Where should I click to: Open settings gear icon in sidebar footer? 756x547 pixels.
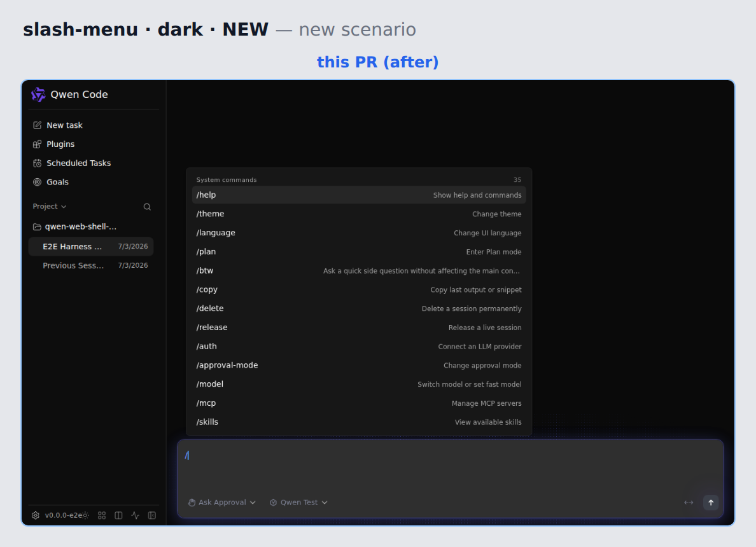pyautogui.click(x=36, y=515)
